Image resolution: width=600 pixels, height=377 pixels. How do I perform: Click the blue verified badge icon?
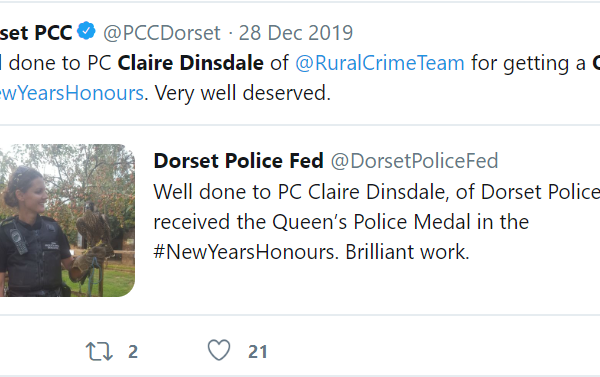(86, 31)
